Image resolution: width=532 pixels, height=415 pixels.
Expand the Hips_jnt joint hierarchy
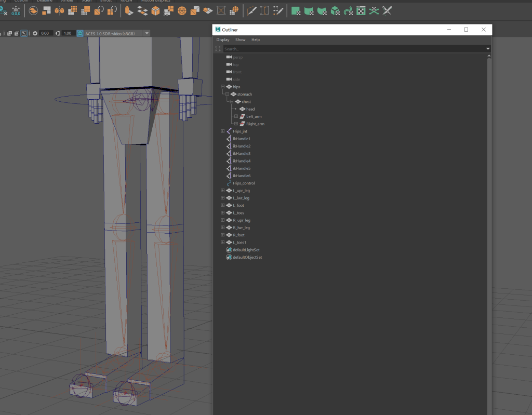pos(222,131)
